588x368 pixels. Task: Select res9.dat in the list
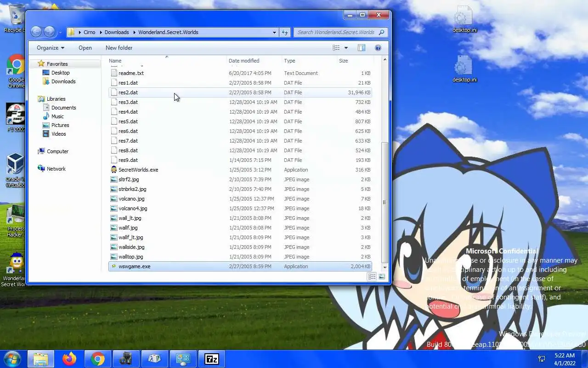240,160
